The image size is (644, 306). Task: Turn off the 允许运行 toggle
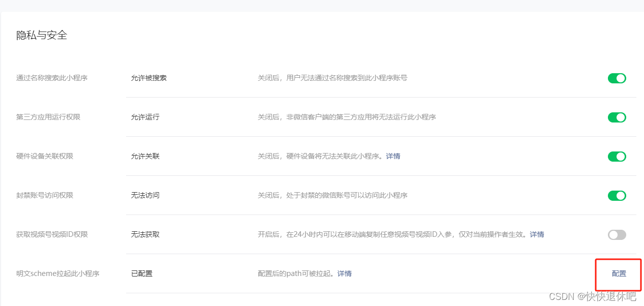[x=617, y=117]
